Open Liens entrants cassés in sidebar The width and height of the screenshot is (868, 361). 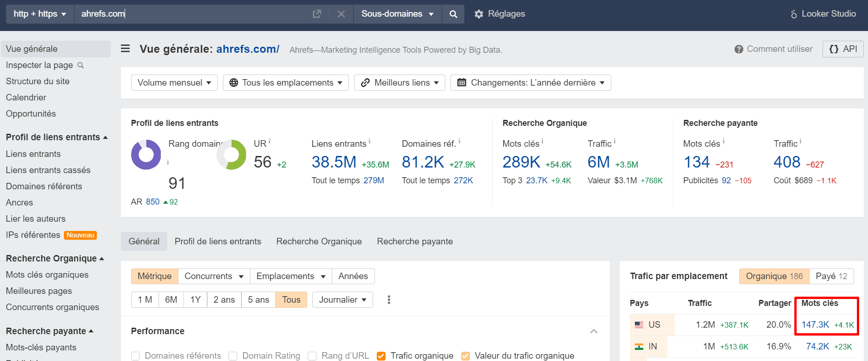click(48, 170)
